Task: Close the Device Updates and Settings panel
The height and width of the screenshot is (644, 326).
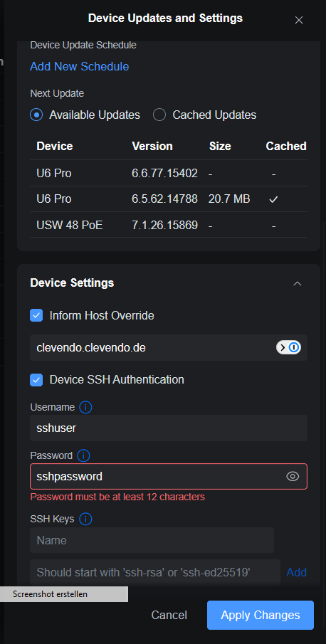Action: pyautogui.click(x=299, y=20)
